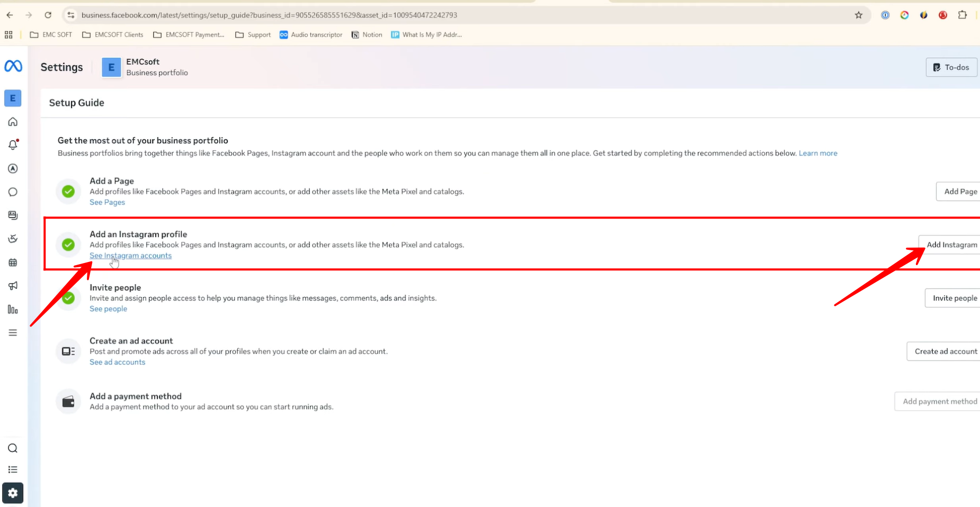Click the Create ad account button
980x507 pixels.
[945, 351]
